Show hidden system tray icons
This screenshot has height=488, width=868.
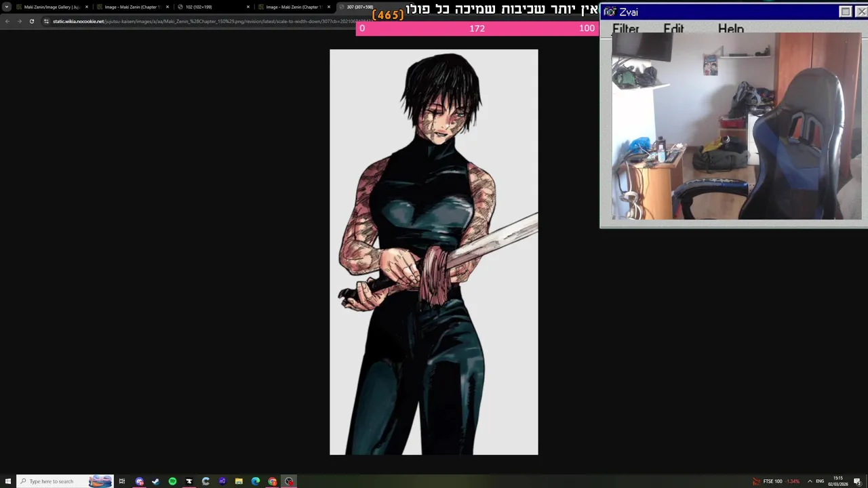coord(810,481)
